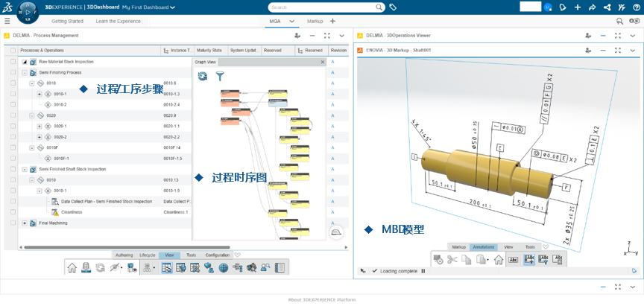644x306 pixels.
Task: Add a new dashboard tab with plus
Action: tap(332, 22)
